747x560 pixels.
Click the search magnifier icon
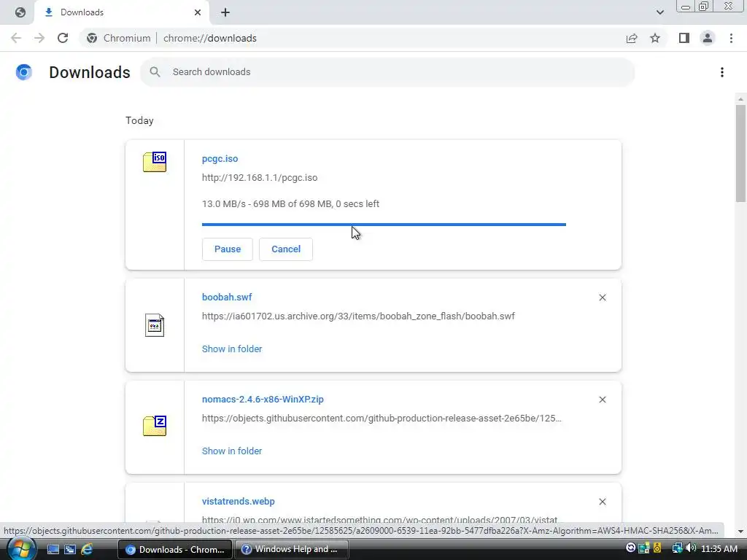tap(155, 72)
